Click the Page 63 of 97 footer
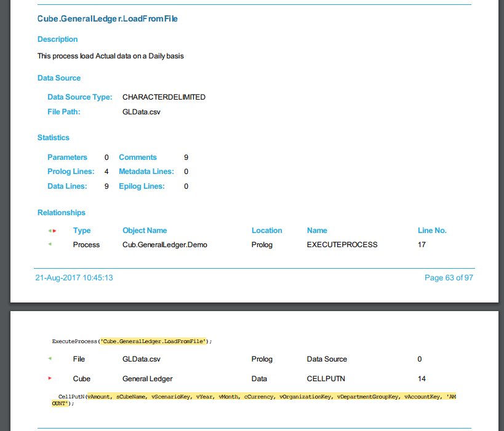504x431 pixels. (449, 278)
